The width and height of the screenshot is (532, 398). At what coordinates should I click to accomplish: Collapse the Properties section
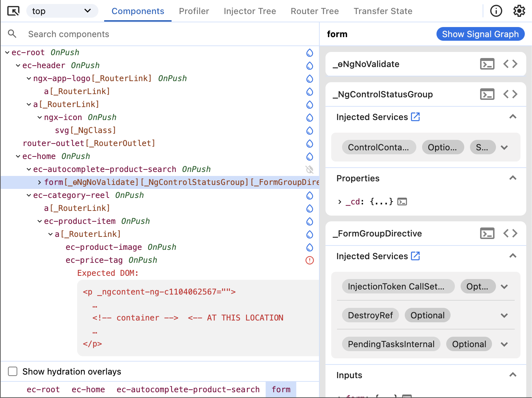pos(513,178)
